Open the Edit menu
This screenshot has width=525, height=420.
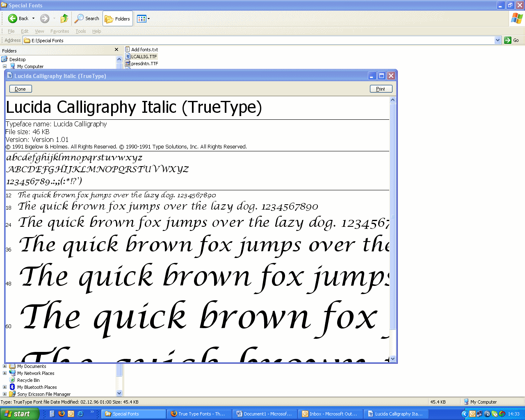point(25,31)
